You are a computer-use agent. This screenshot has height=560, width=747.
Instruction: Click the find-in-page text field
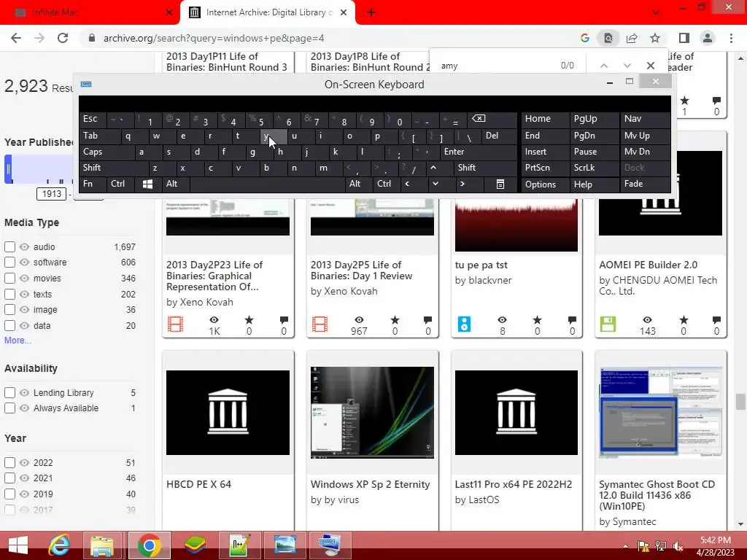[x=495, y=66]
